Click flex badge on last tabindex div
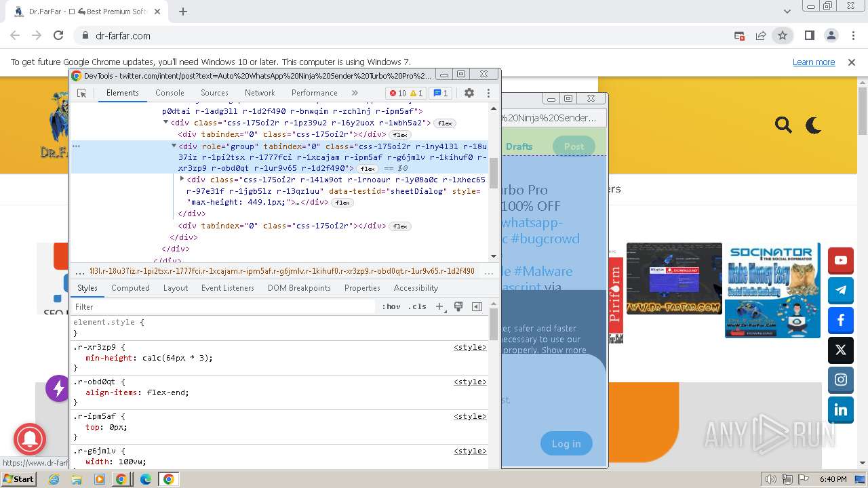 tap(400, 226)
